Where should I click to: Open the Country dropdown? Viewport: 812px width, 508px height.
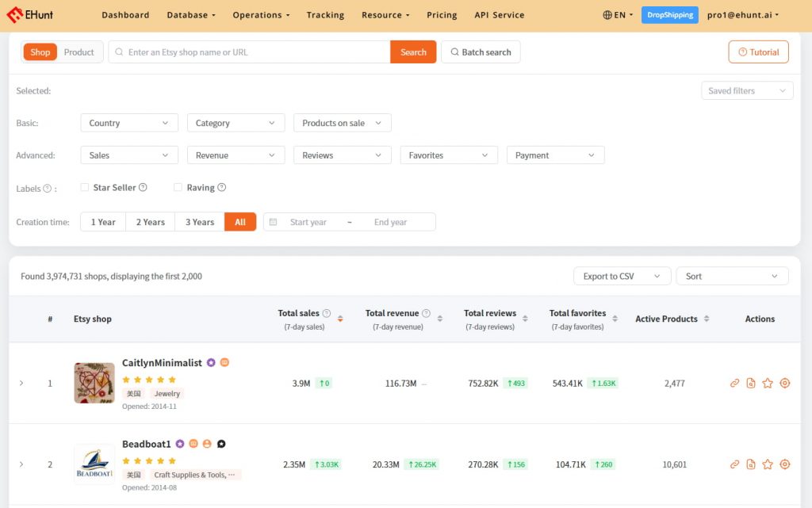point(129,123)
